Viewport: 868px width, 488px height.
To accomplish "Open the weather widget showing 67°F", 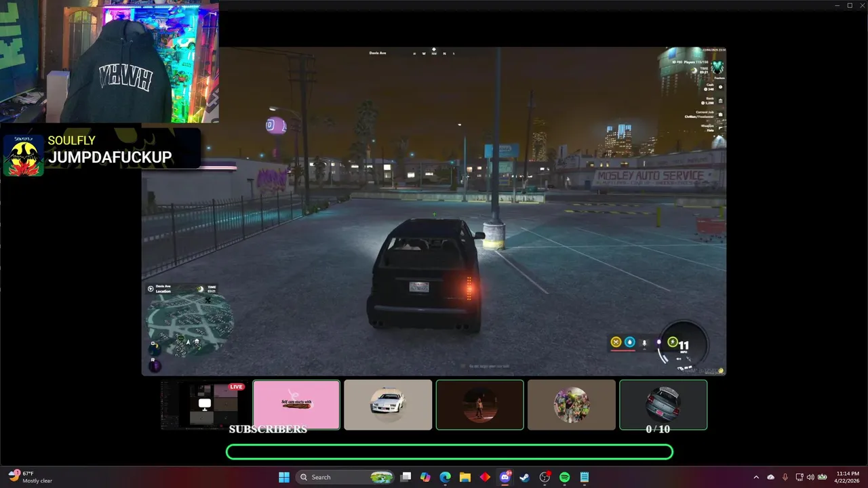I will (x=31, y=477).
